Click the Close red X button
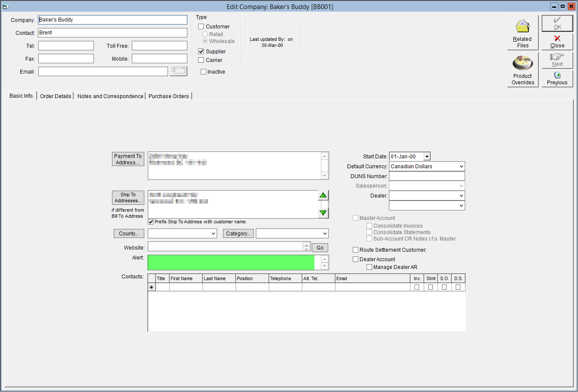Image resolution: width=578 pixels, height=392 pixels. click(557, 42)
